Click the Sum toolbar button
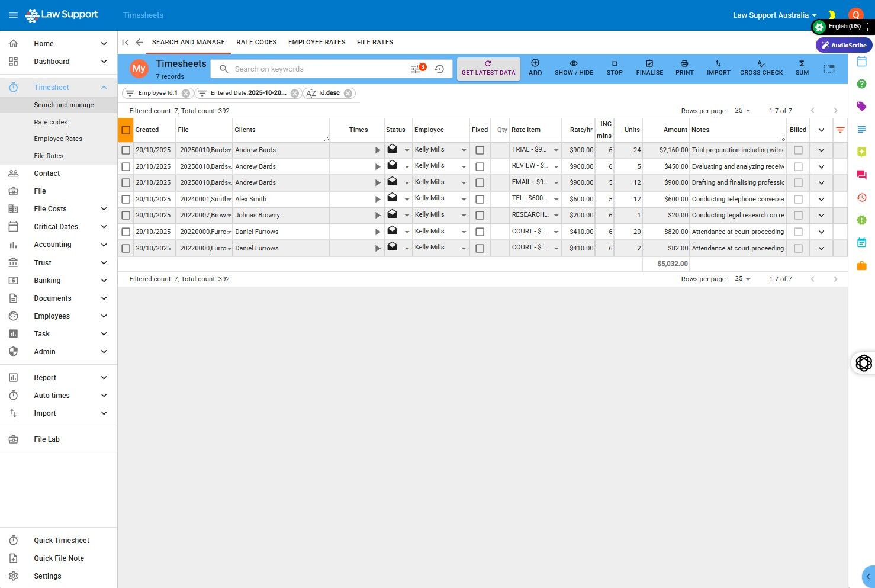 pos(802,68)
